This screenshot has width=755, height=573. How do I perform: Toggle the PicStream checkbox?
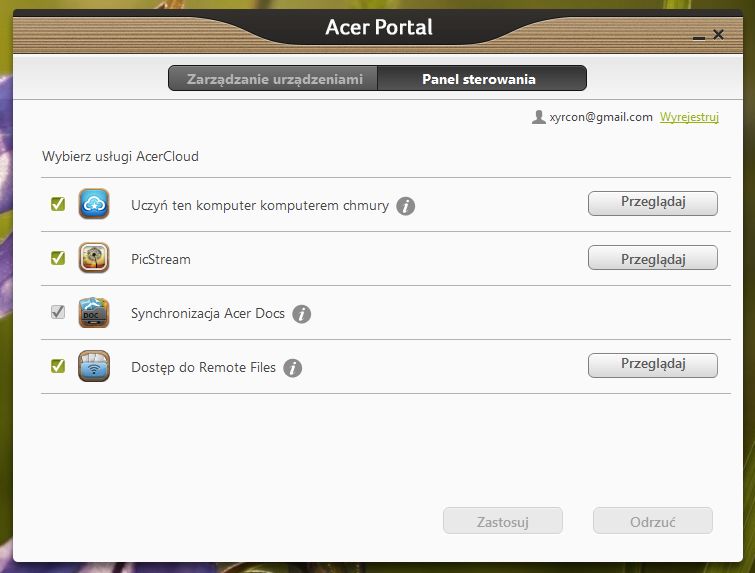coord(58,258)
